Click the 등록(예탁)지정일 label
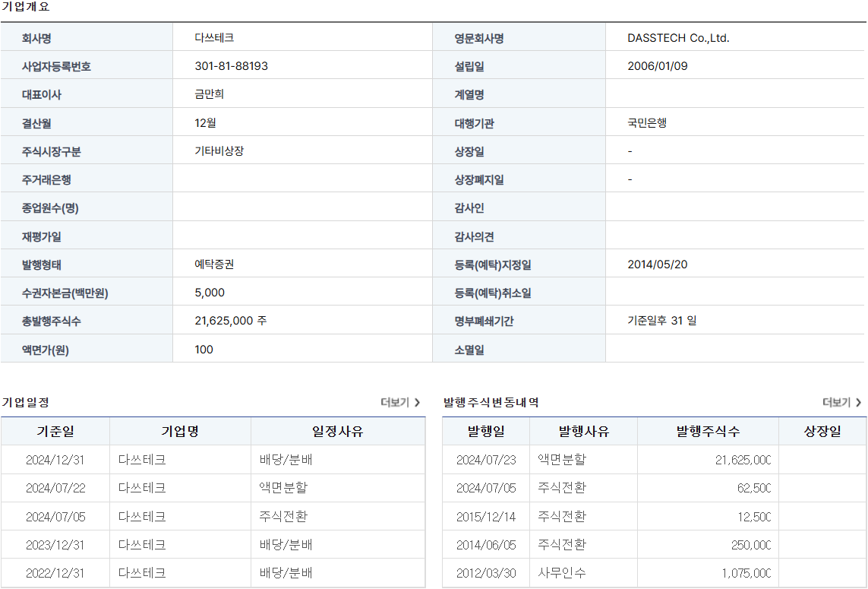Screen dimensions: 868x589 (493, 264)
